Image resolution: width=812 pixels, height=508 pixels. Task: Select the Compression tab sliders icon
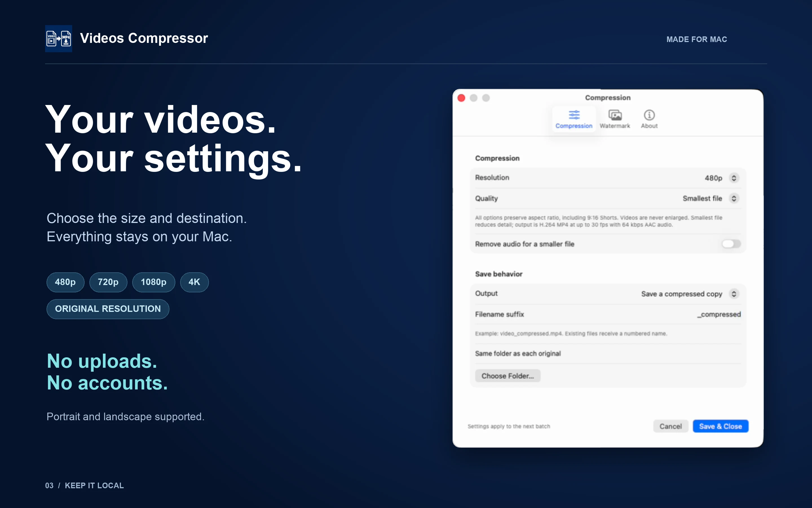click(574, 115)
